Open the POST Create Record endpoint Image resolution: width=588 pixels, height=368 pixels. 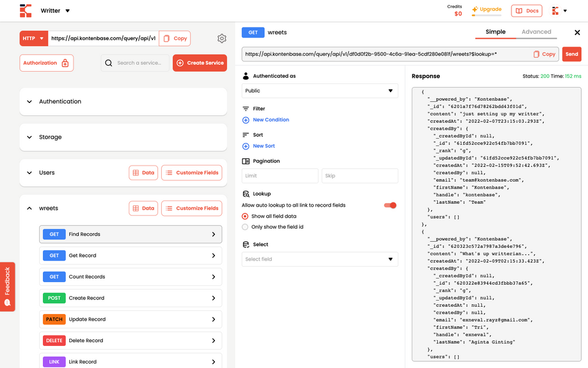130,298
